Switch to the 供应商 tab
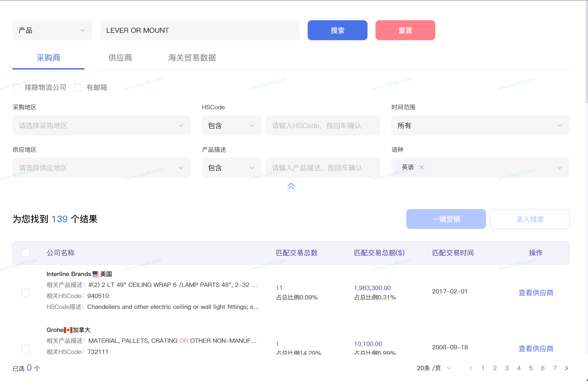This screenshot has height=381, width=588. point(120,58)
